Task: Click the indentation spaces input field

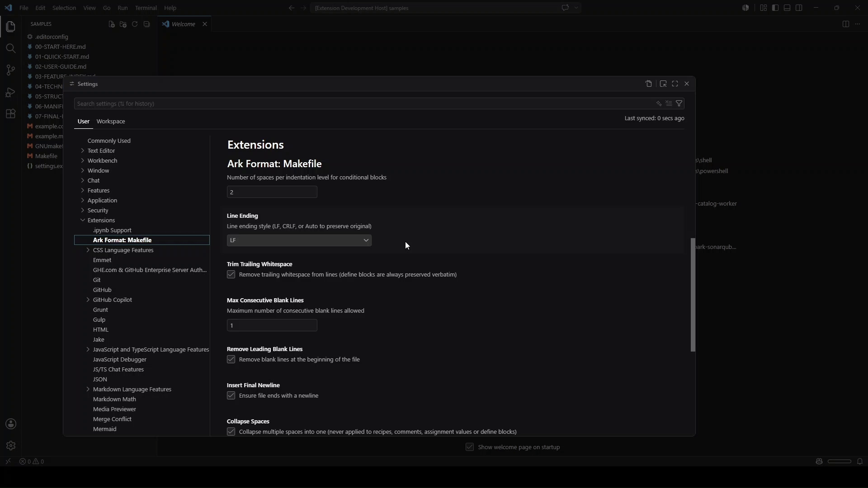Action: [x=272, y=192]
